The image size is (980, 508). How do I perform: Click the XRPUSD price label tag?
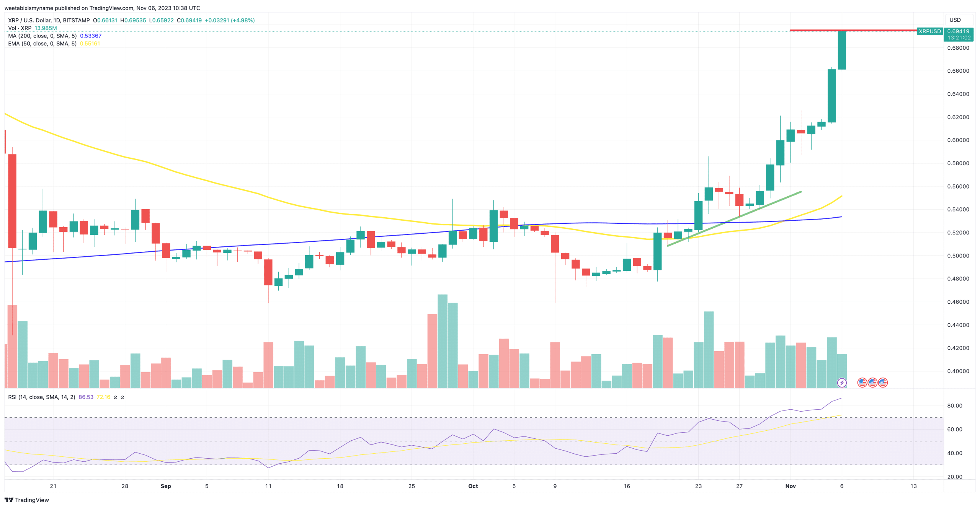(x=929, y=31)
